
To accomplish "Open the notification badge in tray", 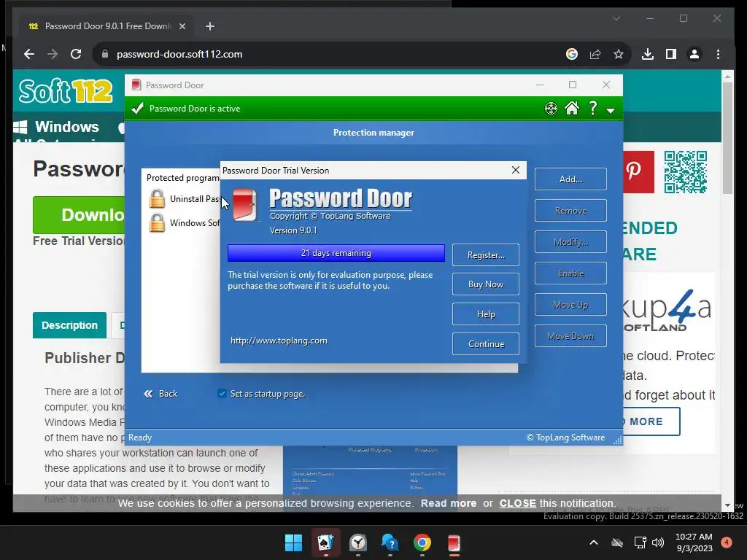I will [727, 542].
